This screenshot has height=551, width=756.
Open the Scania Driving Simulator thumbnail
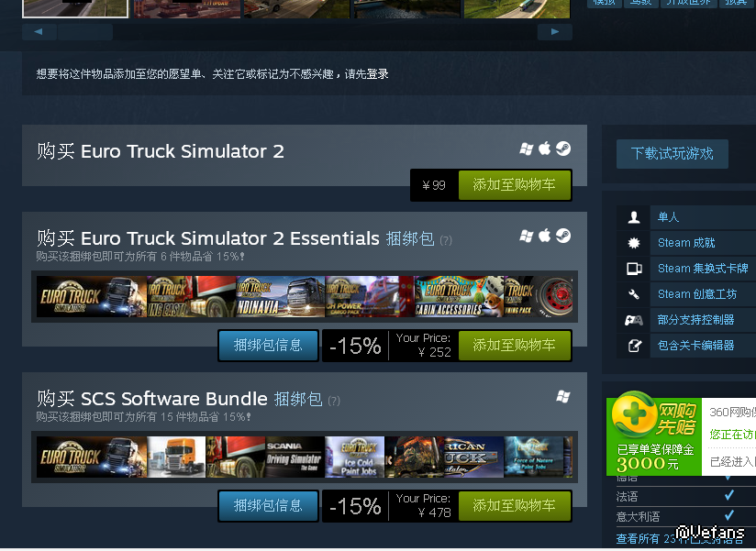295,457
